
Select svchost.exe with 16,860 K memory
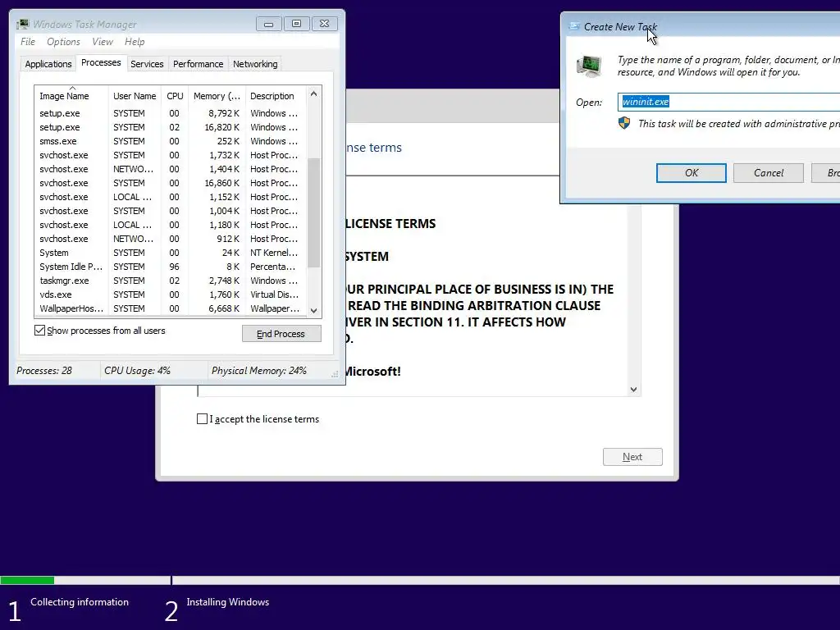click(171, 183)
